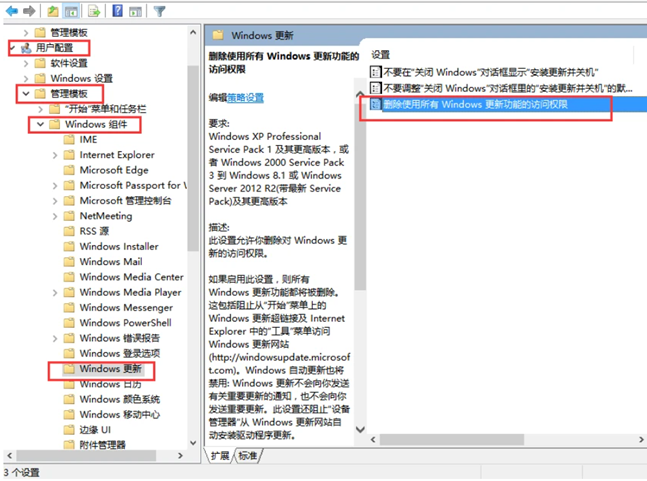Screen dimensions: 647x481
Task: Select 删除使用所有 Windows 更新功能的访问权限 setting
Action: pos(475,104)
